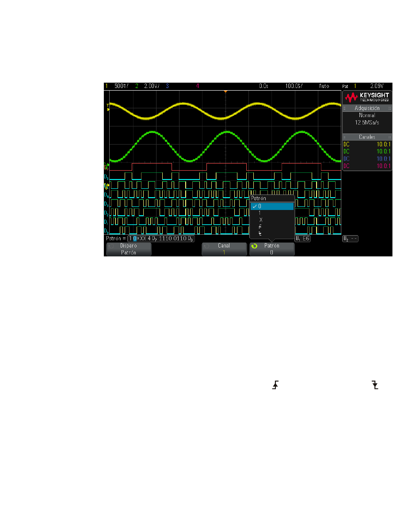Click the 2.09V trigger level readout
Viewport: 420px width, 515px height.
click(x=377, y=86)
